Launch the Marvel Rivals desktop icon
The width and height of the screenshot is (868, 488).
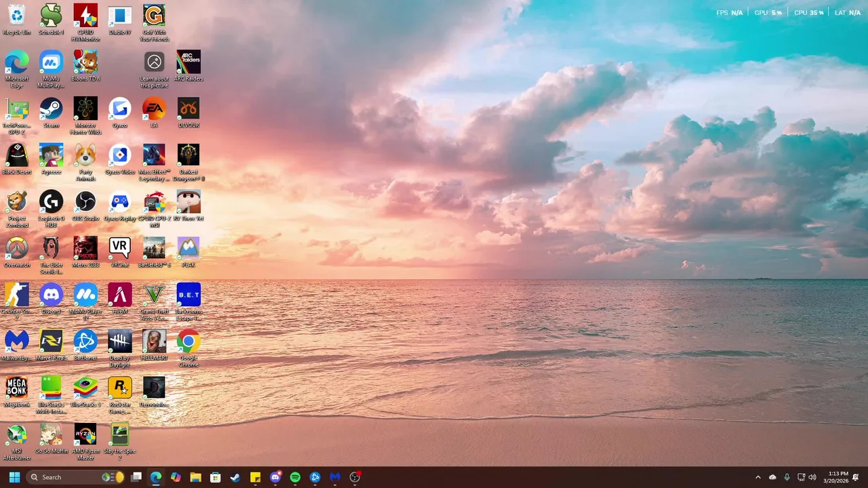pos(51,346)
